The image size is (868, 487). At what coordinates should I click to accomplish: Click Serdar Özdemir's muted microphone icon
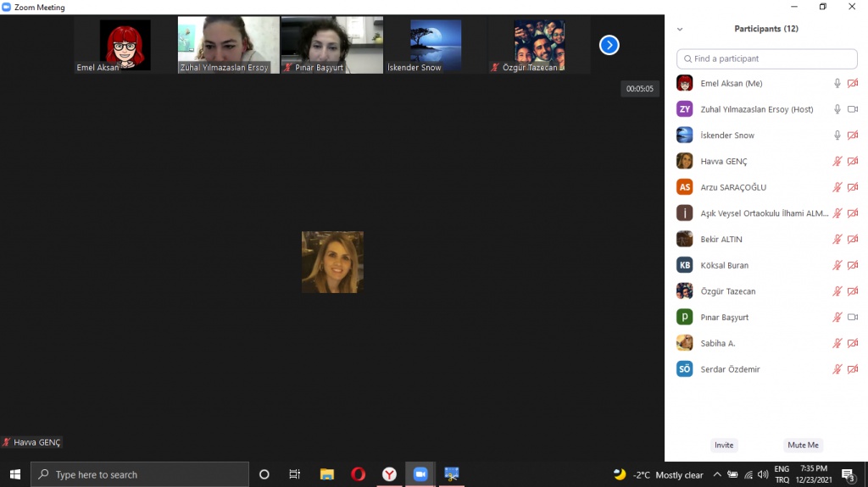pyautogui.click(x=837, y=369)
